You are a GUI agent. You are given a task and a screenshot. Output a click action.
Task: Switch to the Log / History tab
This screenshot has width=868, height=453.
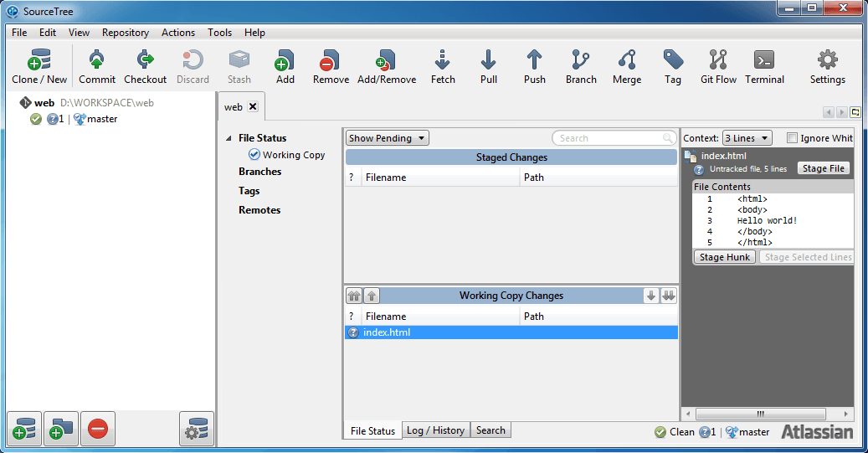[x=435, y=430]
